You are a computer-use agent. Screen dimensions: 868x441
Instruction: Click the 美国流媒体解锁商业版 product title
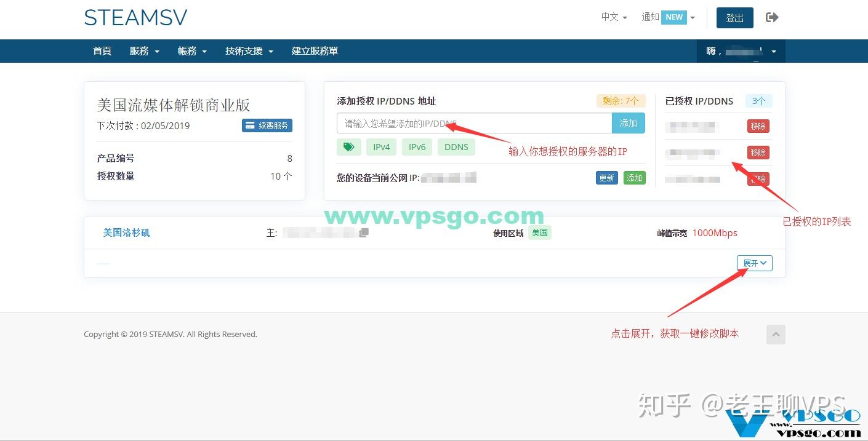tap(174, 105)
